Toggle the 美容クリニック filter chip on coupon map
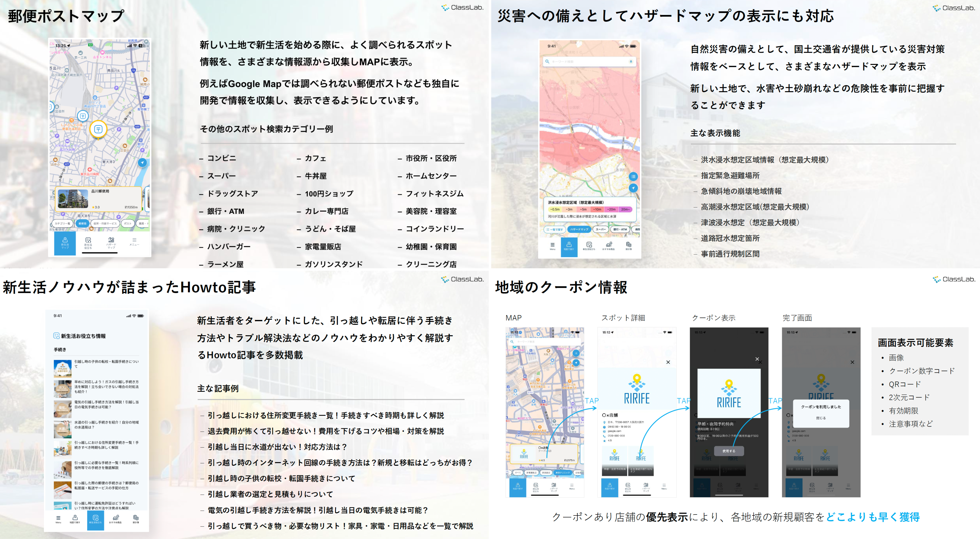Viewport: 980px width, 539px height. (x=562, y=472)
